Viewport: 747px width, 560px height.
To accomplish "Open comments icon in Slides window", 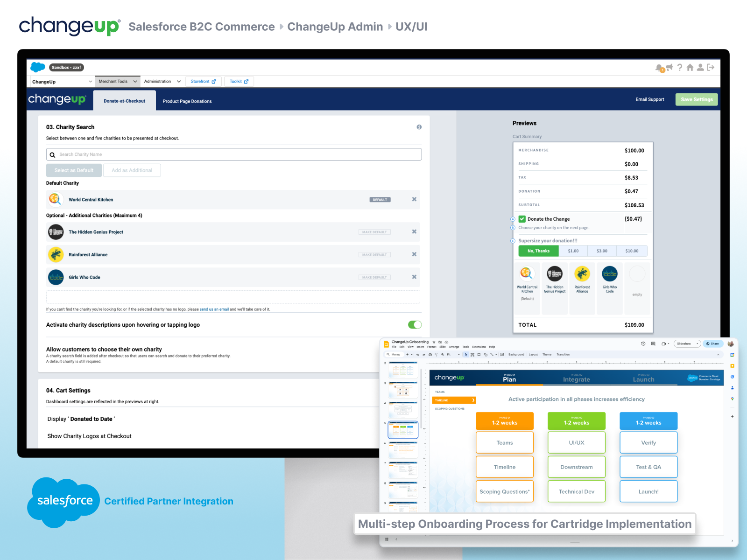I will coord(653,343).
